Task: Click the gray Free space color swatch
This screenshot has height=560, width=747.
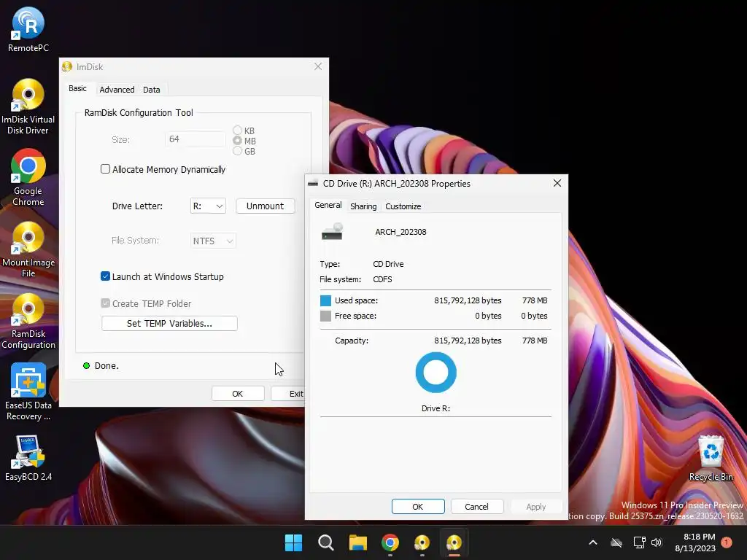Action: [325, 316]
